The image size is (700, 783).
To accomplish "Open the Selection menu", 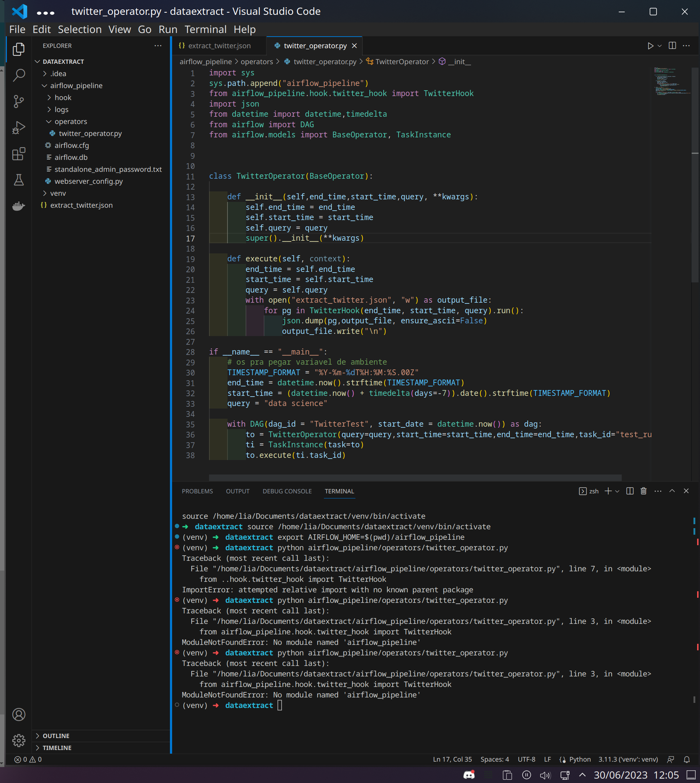I will 80,29.
